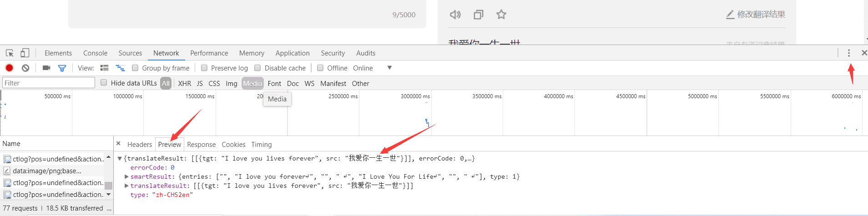868x216 pixels.
Task: Toggle the waterfall overview view icon
Action: [x=120, y=68]
